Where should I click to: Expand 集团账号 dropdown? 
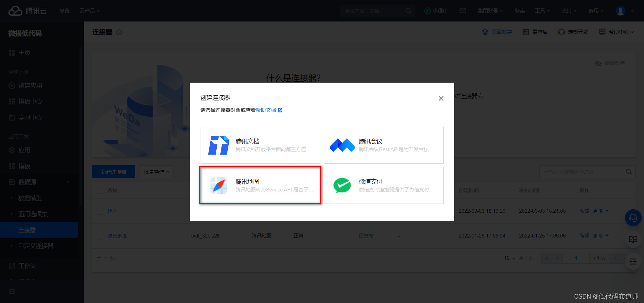[490, 11]
